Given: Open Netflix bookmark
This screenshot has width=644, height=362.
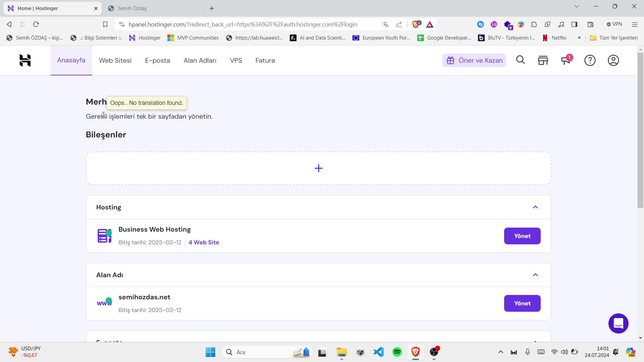Looking at the screenshot, I should point(554,38).
